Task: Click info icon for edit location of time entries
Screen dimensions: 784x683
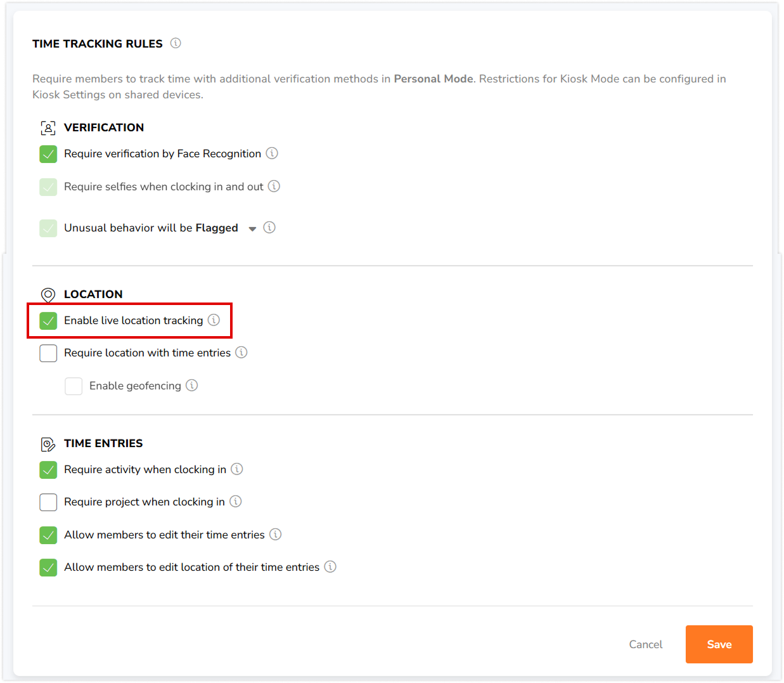Action: (330, 567)
